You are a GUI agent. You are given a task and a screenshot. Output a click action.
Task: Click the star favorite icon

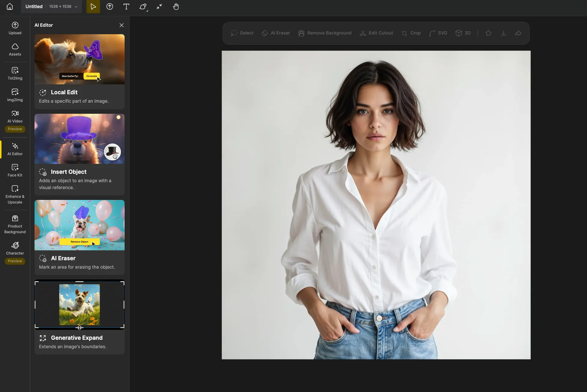tap(489, 33)
